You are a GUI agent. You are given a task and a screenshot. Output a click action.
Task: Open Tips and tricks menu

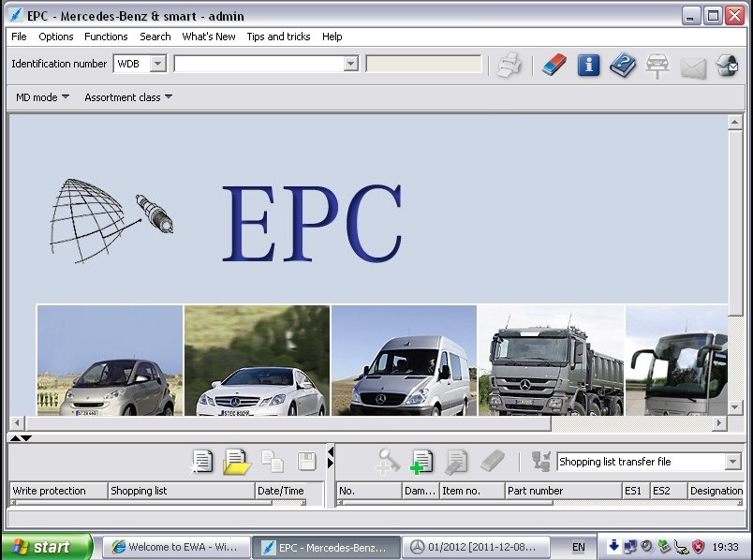point(278,37)
